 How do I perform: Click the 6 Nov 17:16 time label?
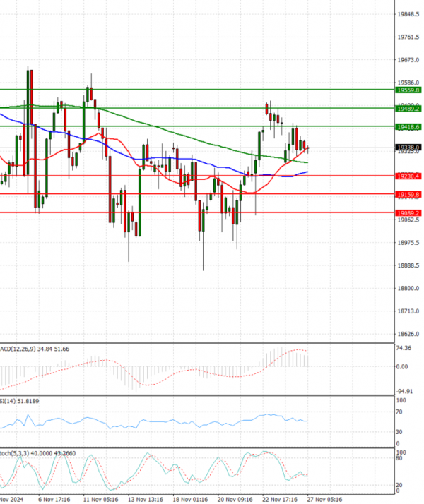click(x=54, y=500)
